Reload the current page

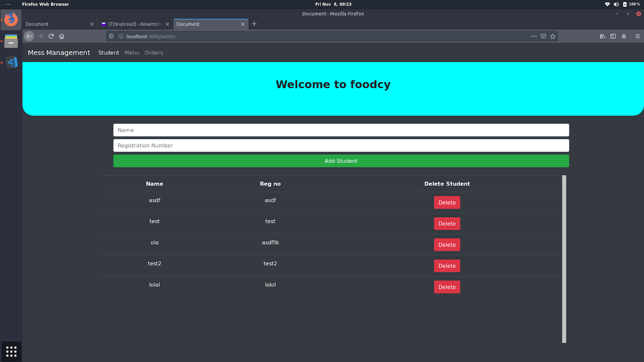pos(51,36)
